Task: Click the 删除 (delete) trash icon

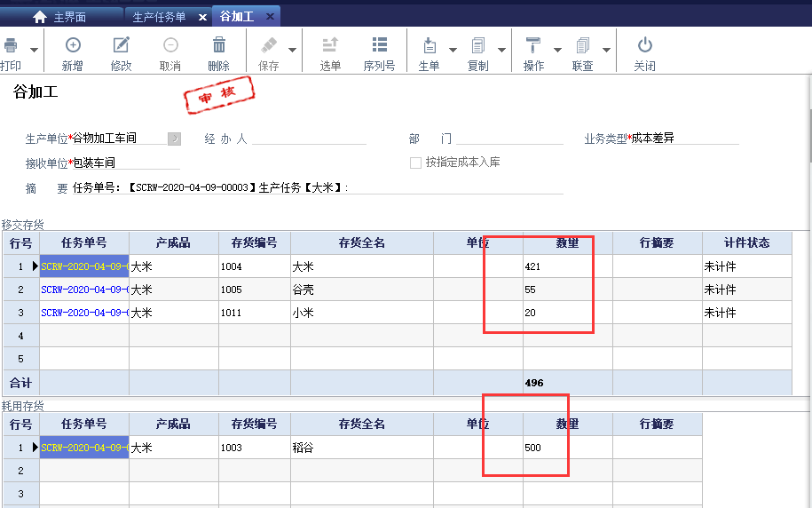Action: 218,45
